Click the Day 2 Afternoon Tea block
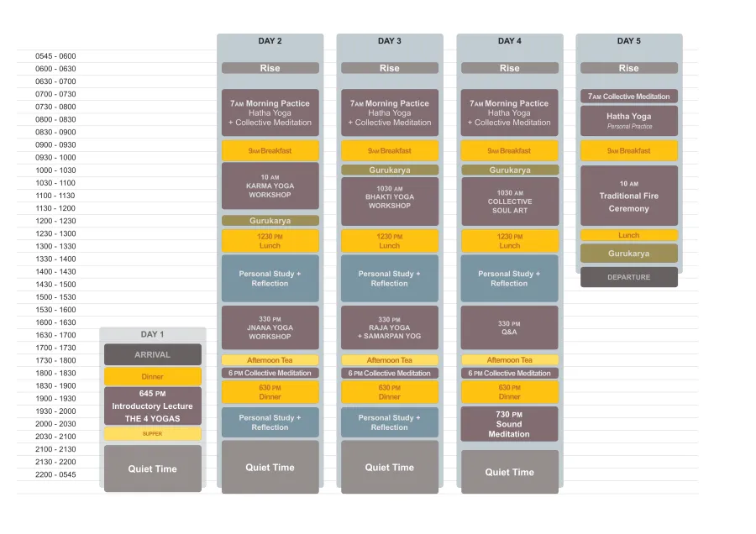Viewport: 756px width, 534px height. 270,360
